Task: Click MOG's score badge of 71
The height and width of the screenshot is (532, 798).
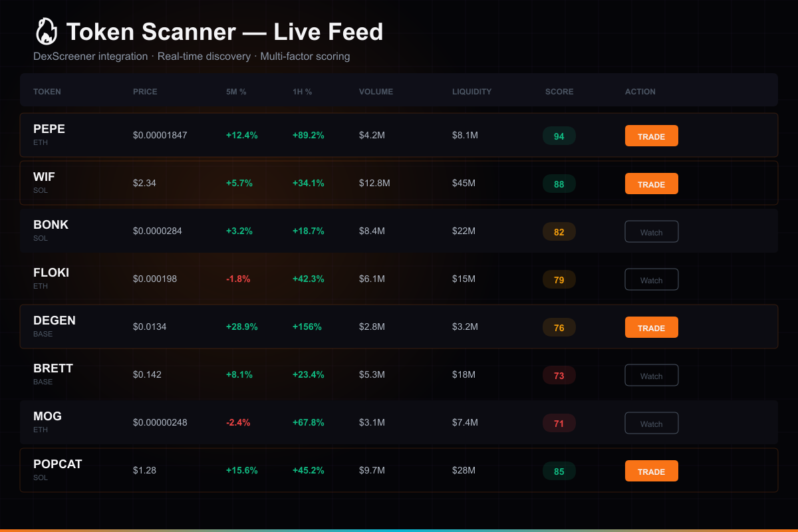Action: pos(559,423)
